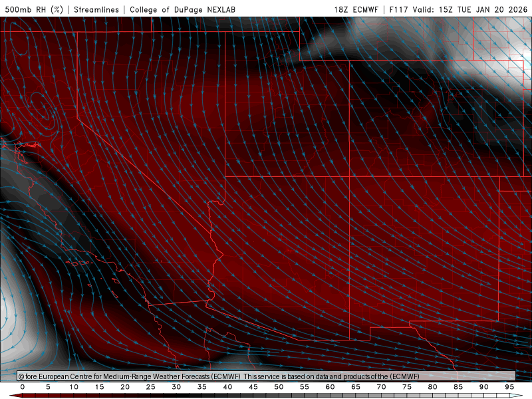The width and height of the screenshot is (532, 399).
Task: Select the 'Streamlines' header label
Action: 96,9
